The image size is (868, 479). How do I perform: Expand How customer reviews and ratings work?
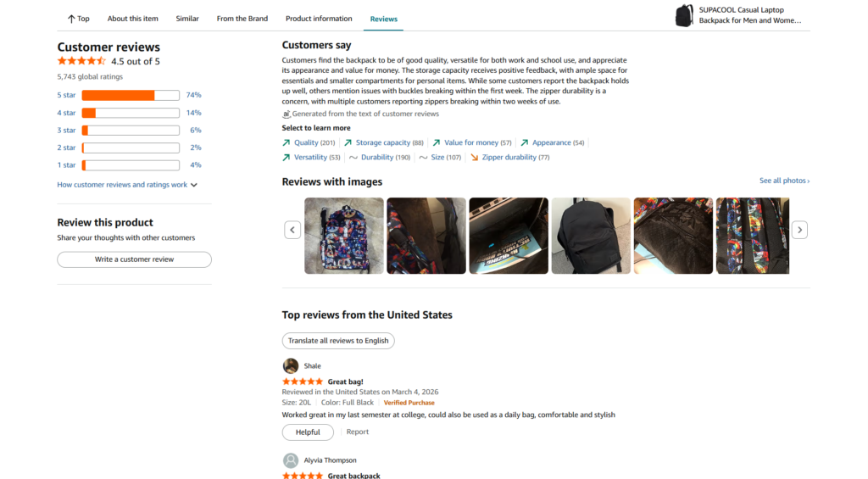[127, 185]
